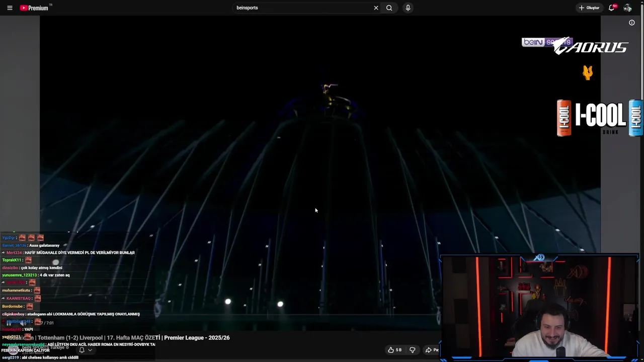Select chat username Mert334
Image resolution: width=644 pixels, height=362 pixels.
pos(14,252)
